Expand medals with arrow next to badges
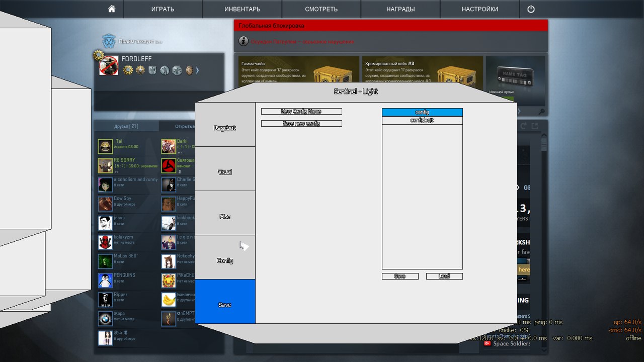This screenshot has width=644, height=362. pos(197,70)
